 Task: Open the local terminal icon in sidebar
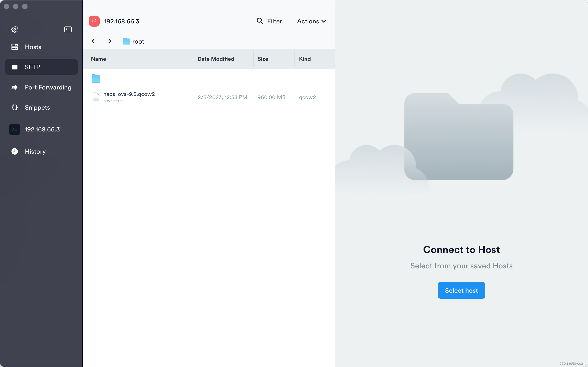[68, 29]
